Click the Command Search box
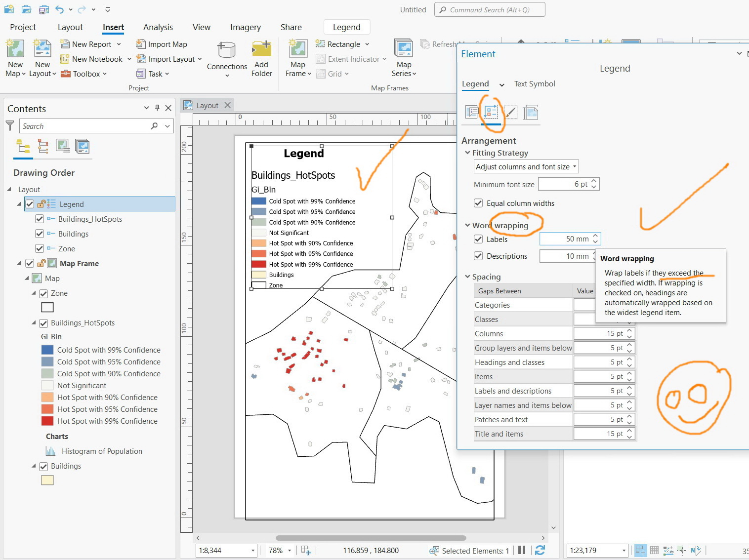This screenshot has height=560, width=749. tap(489, 9)
